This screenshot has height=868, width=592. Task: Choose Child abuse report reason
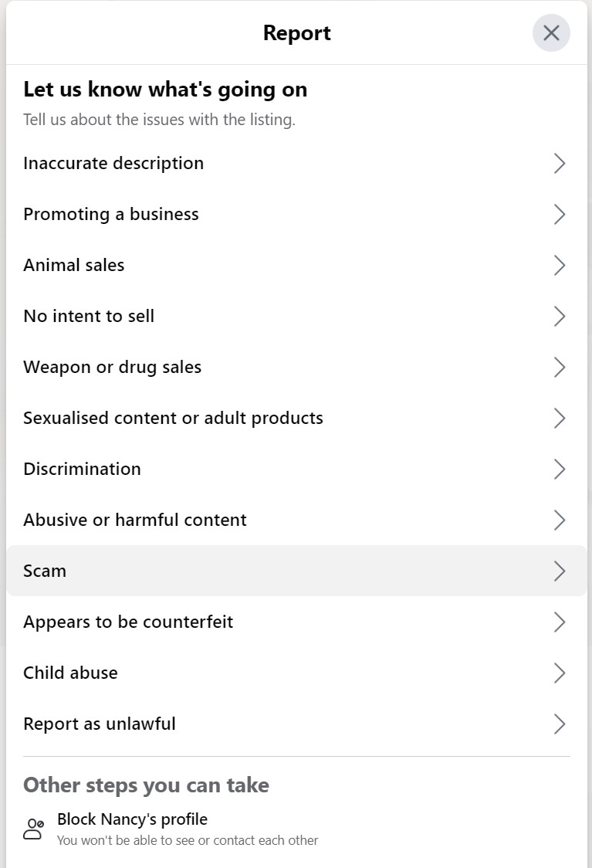pos(70,673)
